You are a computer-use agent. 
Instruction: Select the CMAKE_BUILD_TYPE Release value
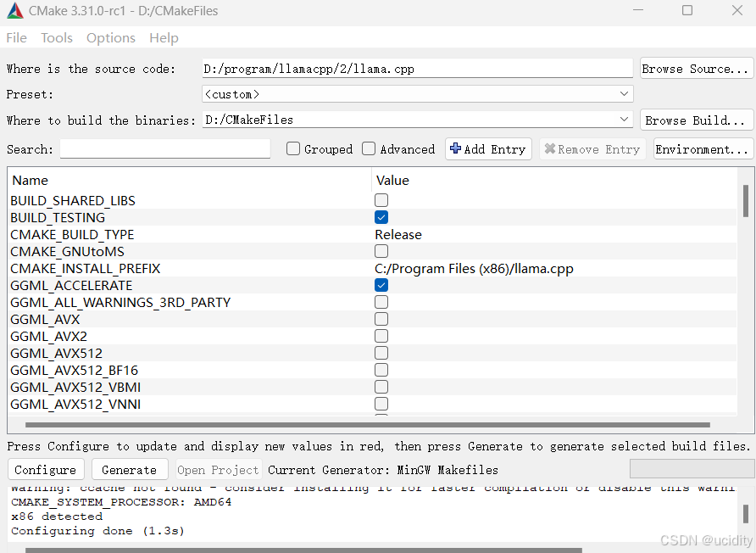click(x=398, y=235)
